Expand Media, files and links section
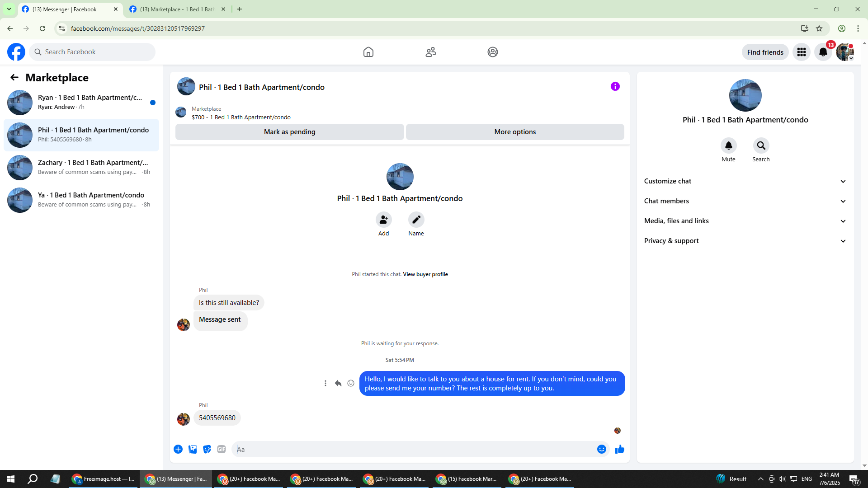Image resolution: width=868 pixels, height=488 pixels. (x=745, y=221)
